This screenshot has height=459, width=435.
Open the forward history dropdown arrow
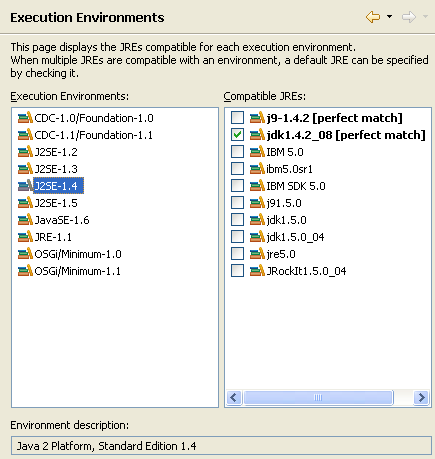425,16
